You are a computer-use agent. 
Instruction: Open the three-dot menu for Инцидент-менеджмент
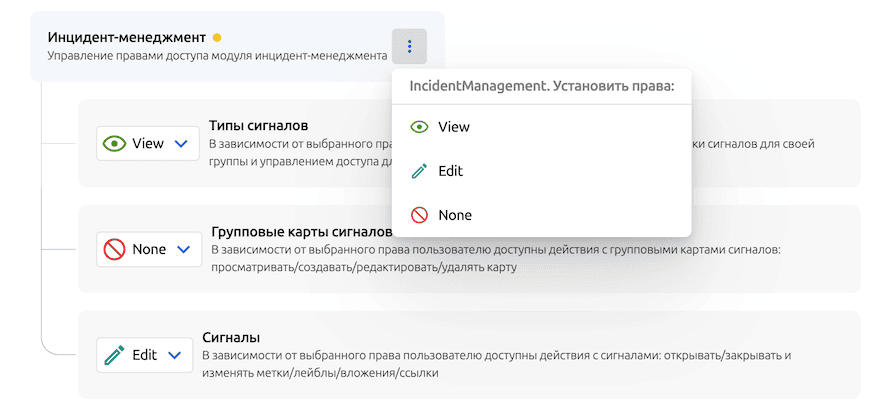point(409,46)
